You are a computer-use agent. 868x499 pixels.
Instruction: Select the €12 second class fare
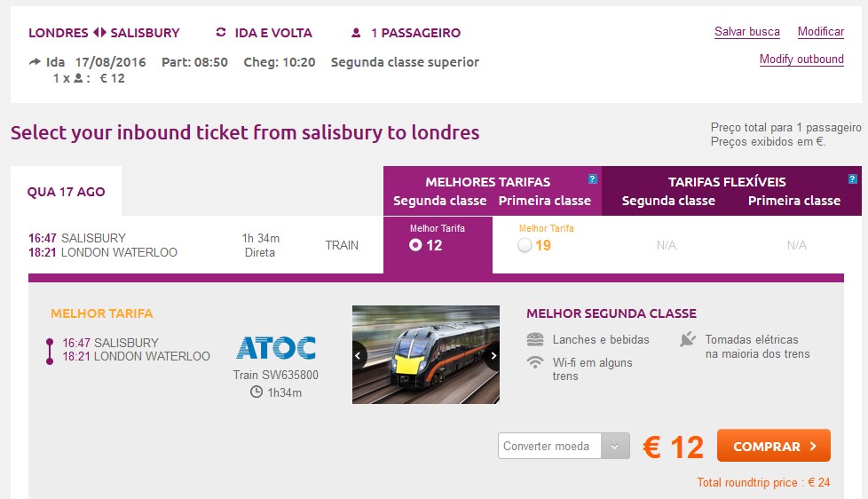[415, 245]
